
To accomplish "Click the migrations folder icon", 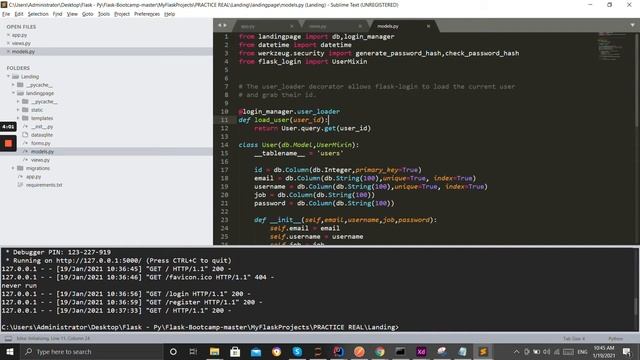I will (20, 168).
